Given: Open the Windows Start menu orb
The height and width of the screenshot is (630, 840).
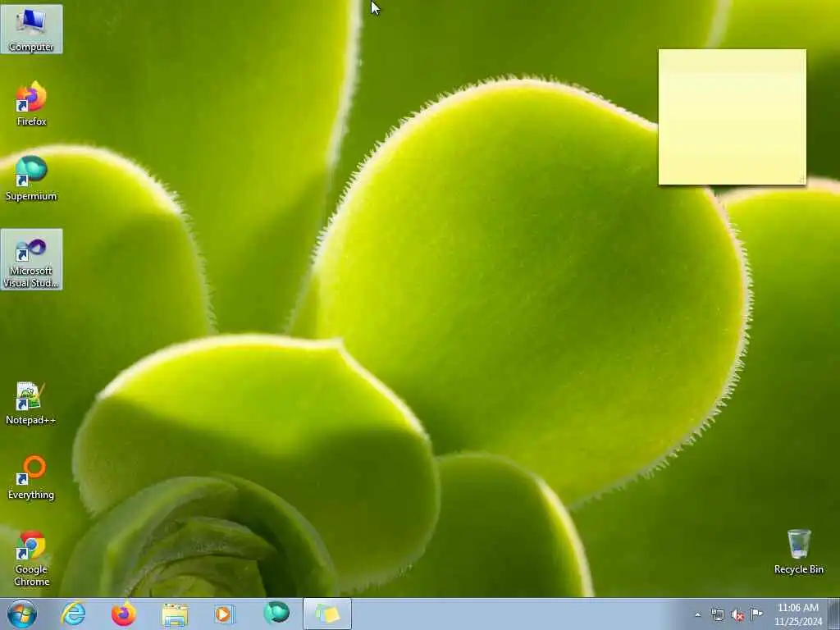Looking at the screenshot, I should 22,614.
